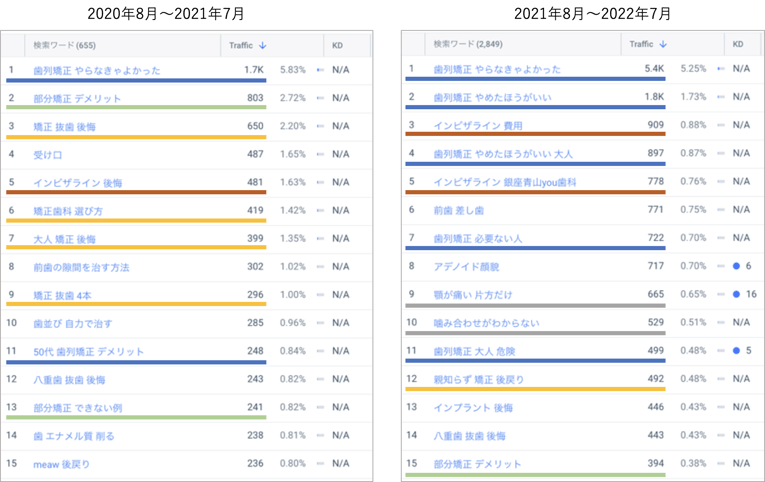765x482 pixels.
Task: Open the 歯列矯正 やめたほうがいい 大人 keyword
Action: pos(503,154)
